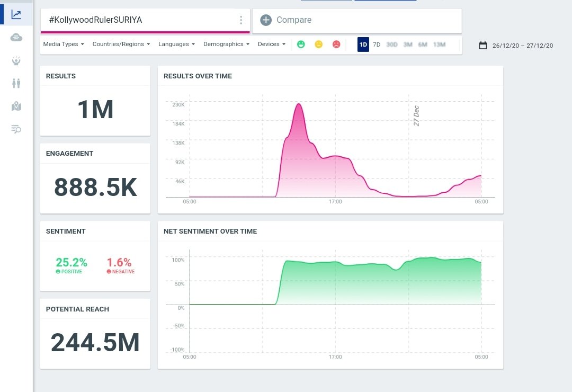Image resolution: width=572 pixels, height=392 pixels.
Task: Expand the Demographics dropdown
Action: pyautogui.click(x=226, y=44)
